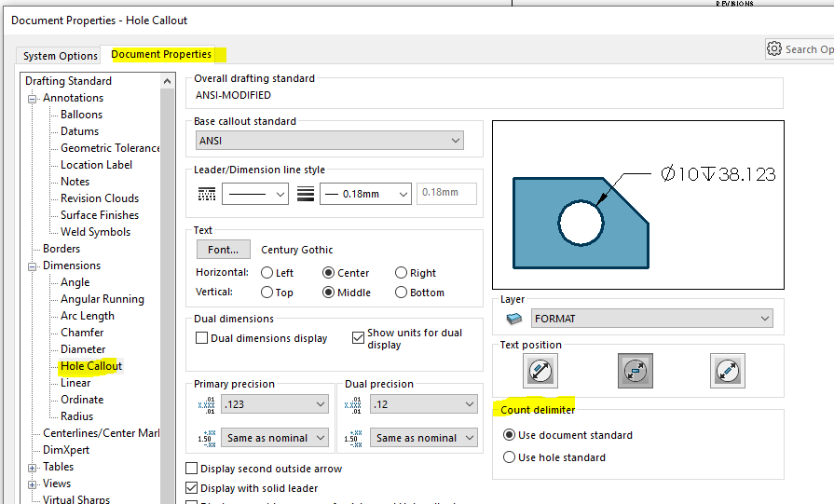Open the leader line style dropdown
Image resolution: width=834 pixels, height=504 pixels.
(x=255, y=194)
